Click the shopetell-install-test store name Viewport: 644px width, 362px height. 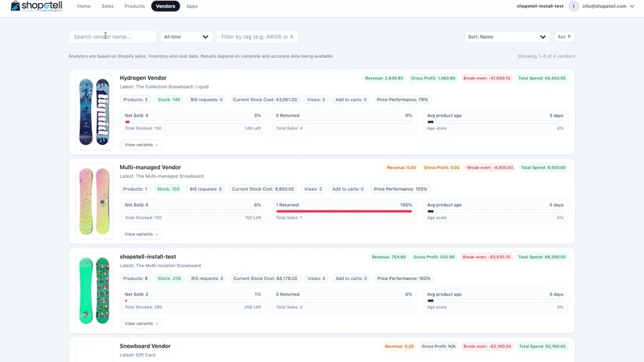tap(540, 6)
